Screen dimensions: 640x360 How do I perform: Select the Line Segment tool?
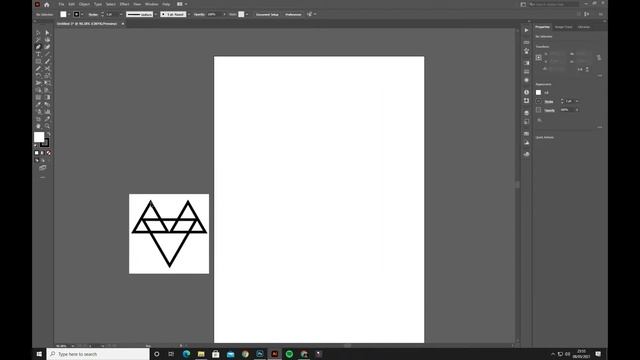click(x=47, y=54)
